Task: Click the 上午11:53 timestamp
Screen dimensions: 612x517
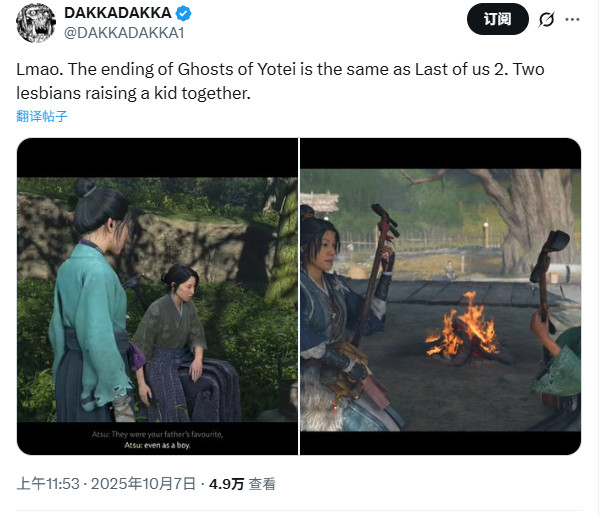Action: 45,484
